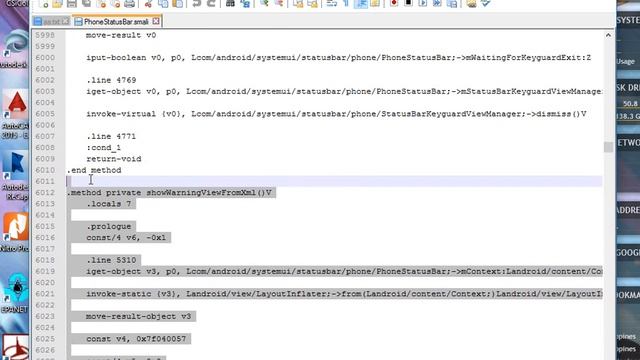
Task: Open the blue K-logo desktop shortcut
Action: [x=15, y=176]
